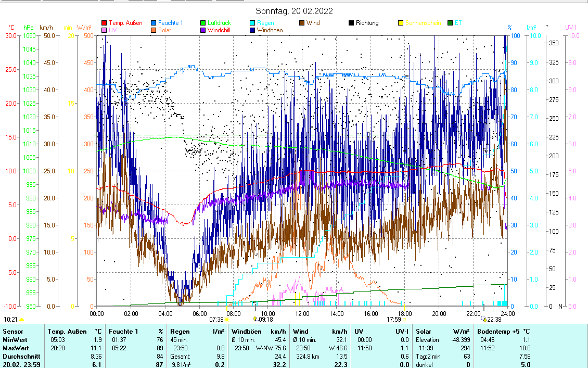
Task: Click the purple Windchill legend square
Action: [203, 30]
